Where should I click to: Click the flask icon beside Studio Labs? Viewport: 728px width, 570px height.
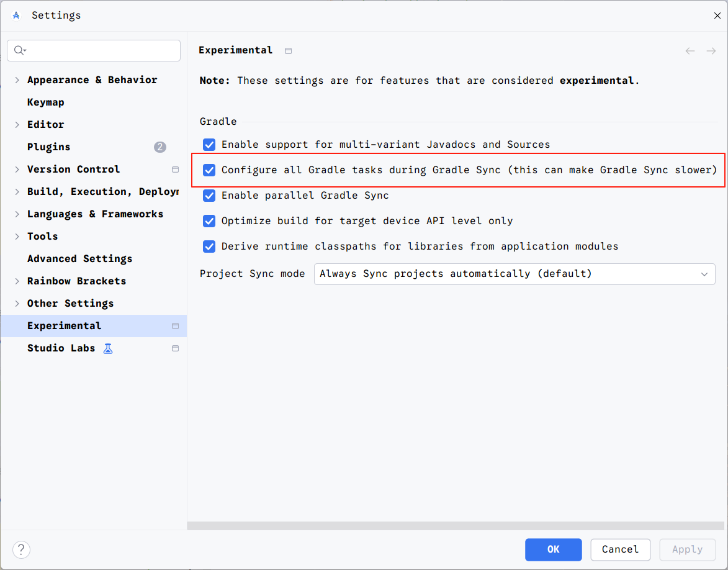[x=108, y=348]
